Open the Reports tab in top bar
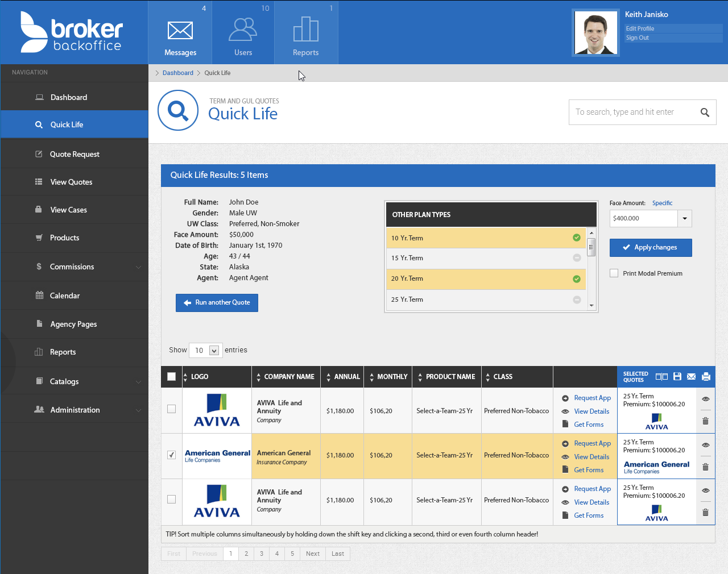The height and width of the screenshot is (574, 728). click(306, 32)
